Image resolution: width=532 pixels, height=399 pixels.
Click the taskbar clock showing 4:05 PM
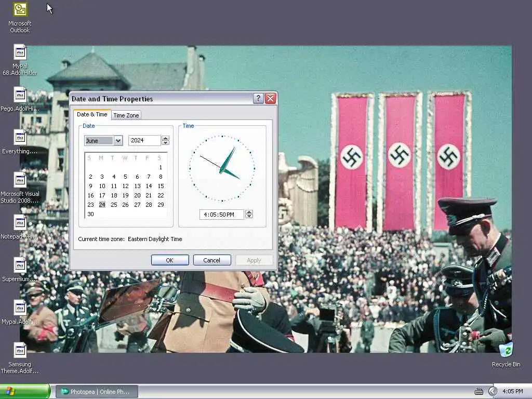click(x=513, y=392)
